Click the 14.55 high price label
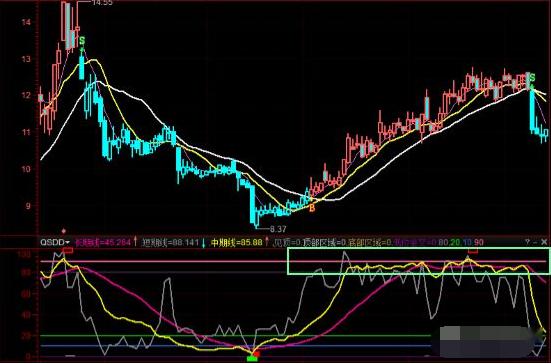Screen dimensions: 551x364 click(x=102, y=2)
